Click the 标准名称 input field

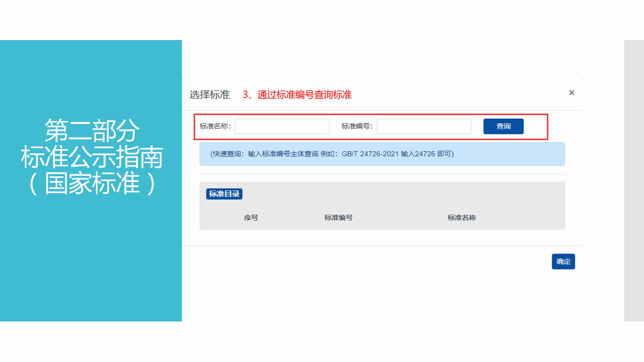click(x=282, y=126)
